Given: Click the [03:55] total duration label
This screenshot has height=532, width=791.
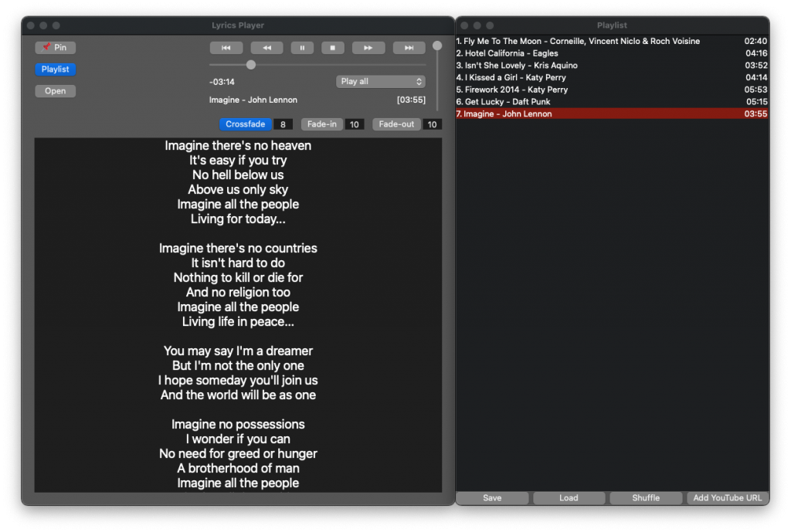Looking at the screenshot, I should pyautogui.click(x=411, y=100).
